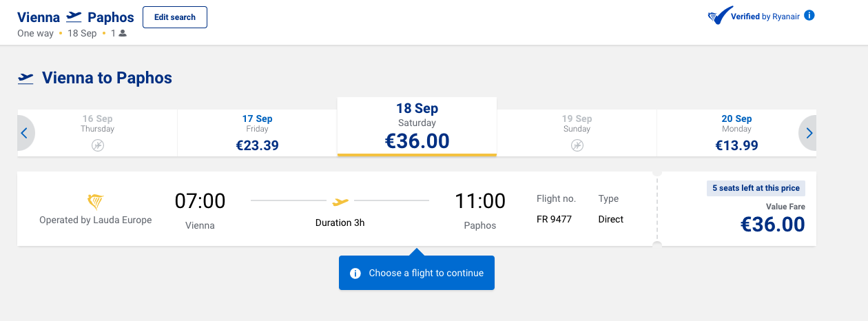Click the plane icon between Vienna and Paphos
This screenshot has width=868, height=321.
coord(74,17)
